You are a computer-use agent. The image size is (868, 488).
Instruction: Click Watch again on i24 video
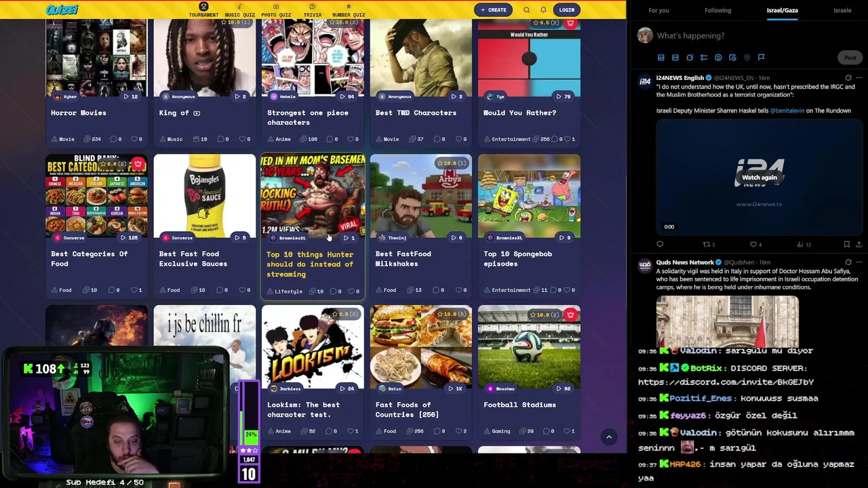click(x=759, y=178)
